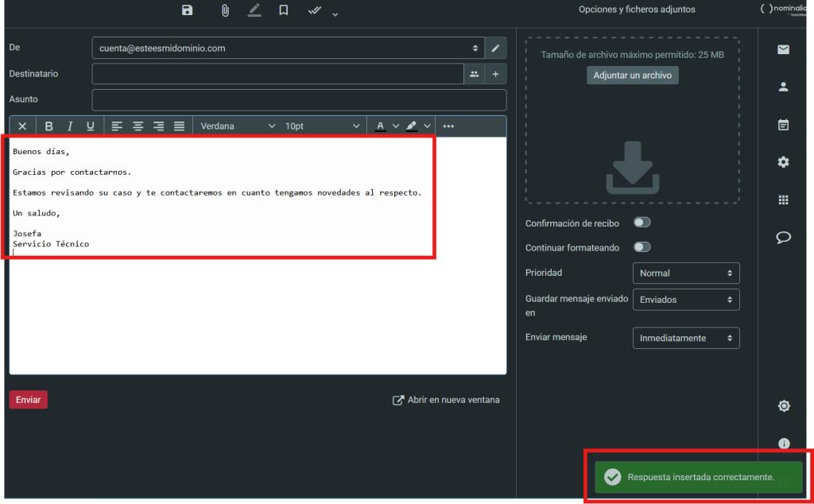Click the add recipient plus icon
The height and width of the screenshot is (504, 814).
[x=495, y=74]
